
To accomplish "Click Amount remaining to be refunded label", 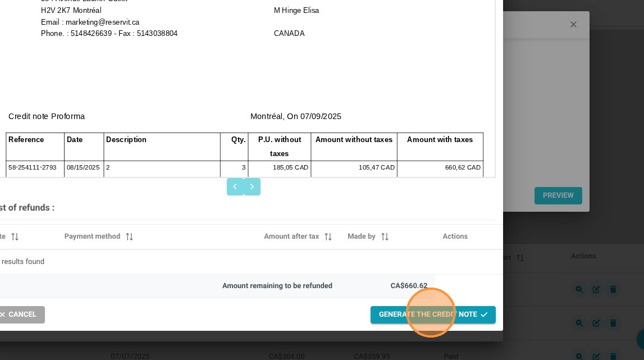I will coord(277,286).
